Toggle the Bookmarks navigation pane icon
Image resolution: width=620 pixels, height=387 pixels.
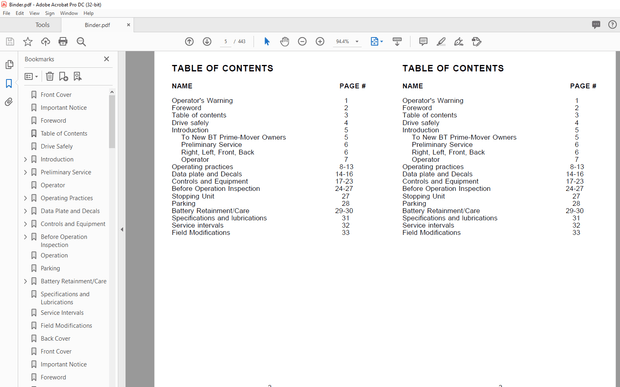pyautogui.click(x=9, y=83)
